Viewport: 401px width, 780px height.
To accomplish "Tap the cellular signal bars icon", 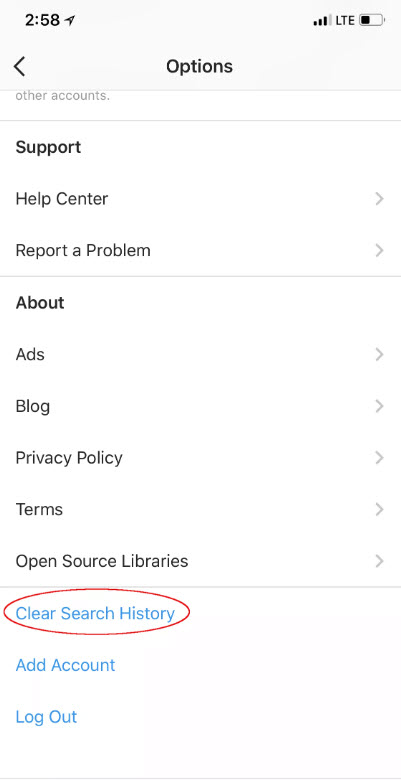I will tap(322, 21).
